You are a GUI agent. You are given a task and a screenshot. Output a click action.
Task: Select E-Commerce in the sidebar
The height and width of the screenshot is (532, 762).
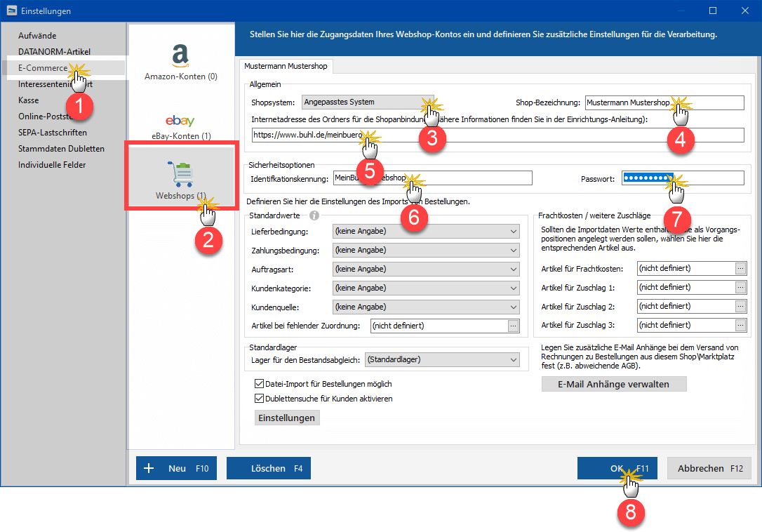(43, 67)
